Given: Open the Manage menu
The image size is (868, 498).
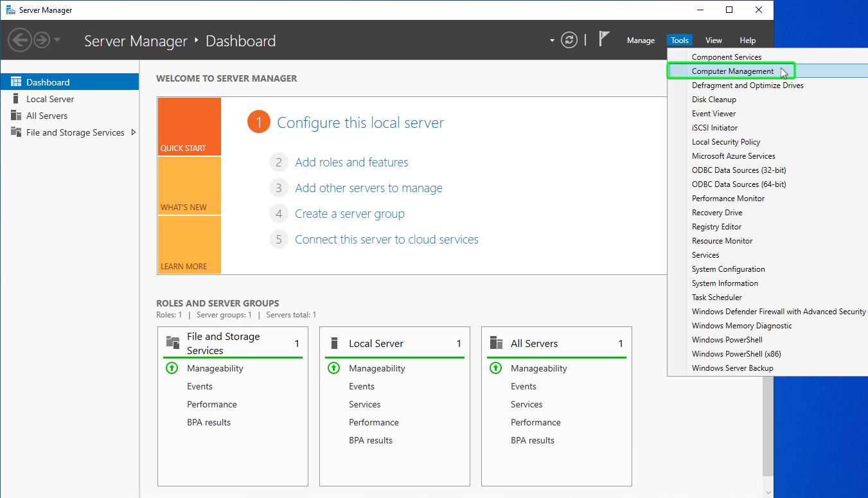Looking at the screenshot, I should coord(641,40).
